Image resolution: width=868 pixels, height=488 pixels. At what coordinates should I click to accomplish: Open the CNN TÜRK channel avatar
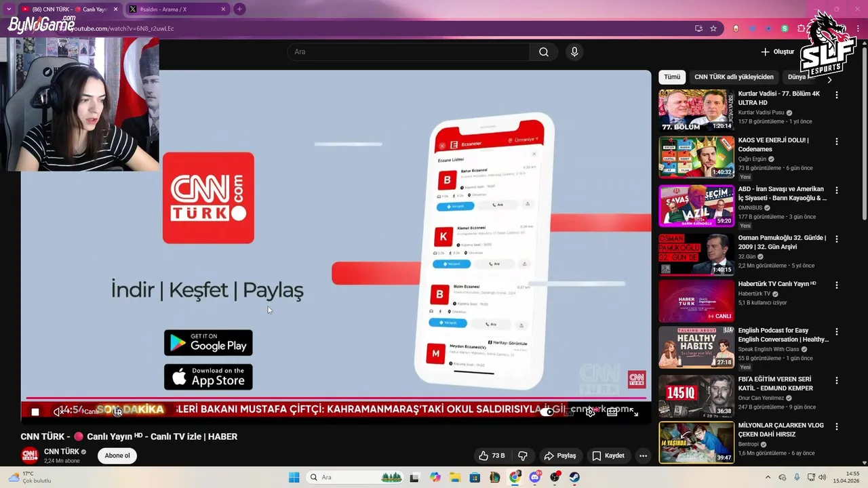(x=29, y=455)
